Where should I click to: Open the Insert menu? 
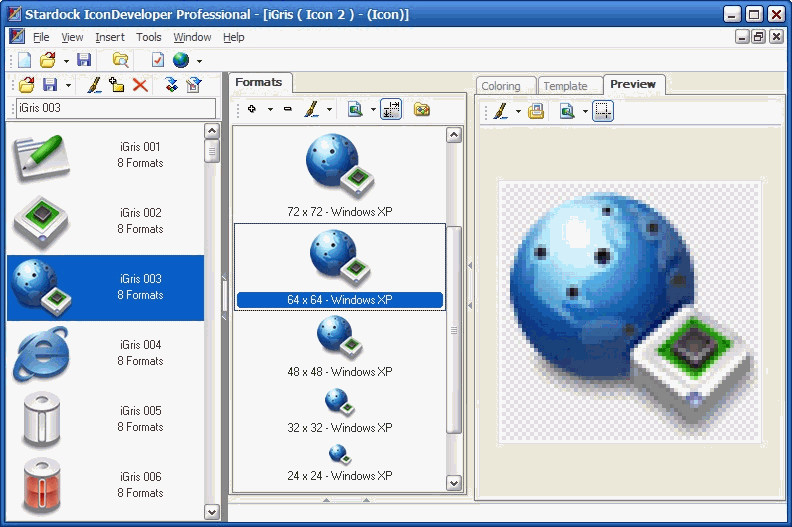[x=110, y=37]
